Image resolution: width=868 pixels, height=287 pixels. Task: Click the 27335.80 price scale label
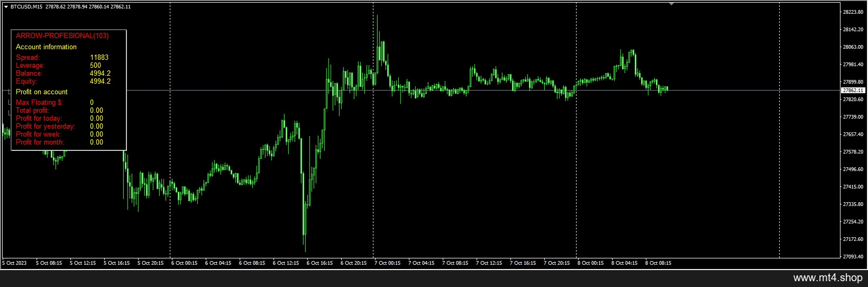pyautogui.click(x=853, y=204)
